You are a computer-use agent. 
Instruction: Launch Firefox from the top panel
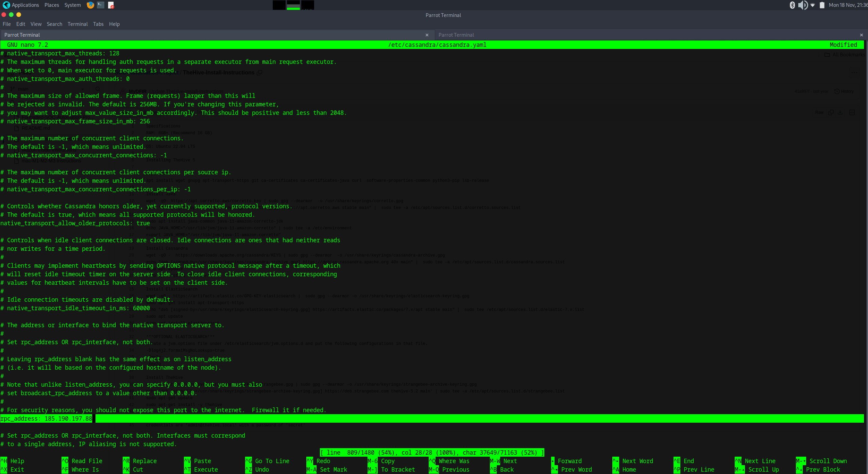pos(90,5)
